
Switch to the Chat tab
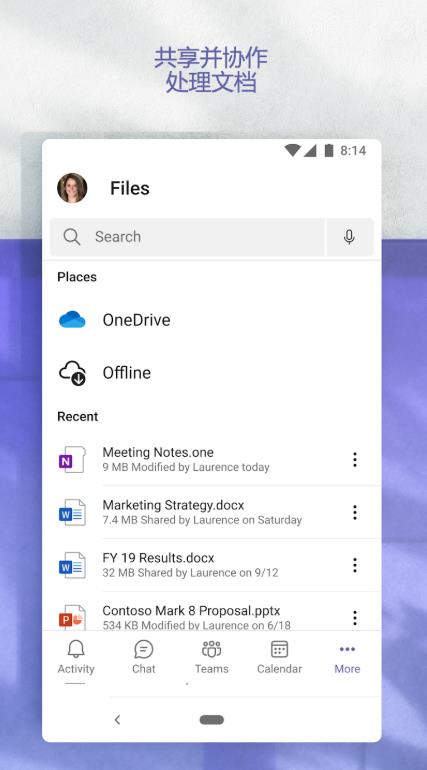[144, 657]
